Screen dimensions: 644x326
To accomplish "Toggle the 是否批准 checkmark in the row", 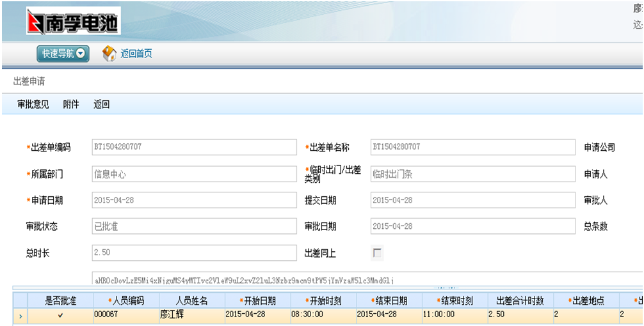I will pos(61,315).
